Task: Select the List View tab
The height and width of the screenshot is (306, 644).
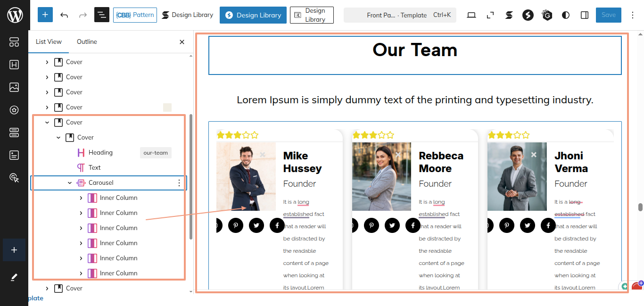Action: [x=49, y=42]
